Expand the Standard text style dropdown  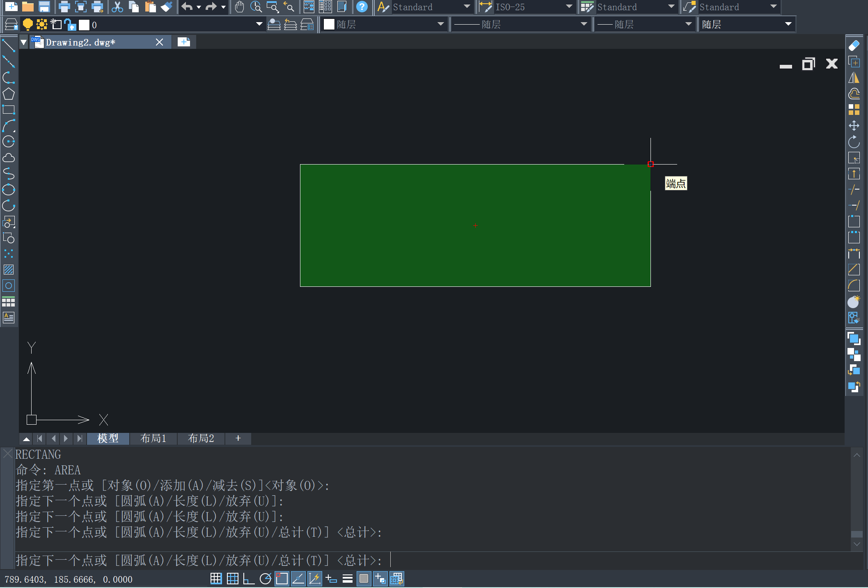pos(466,7)
